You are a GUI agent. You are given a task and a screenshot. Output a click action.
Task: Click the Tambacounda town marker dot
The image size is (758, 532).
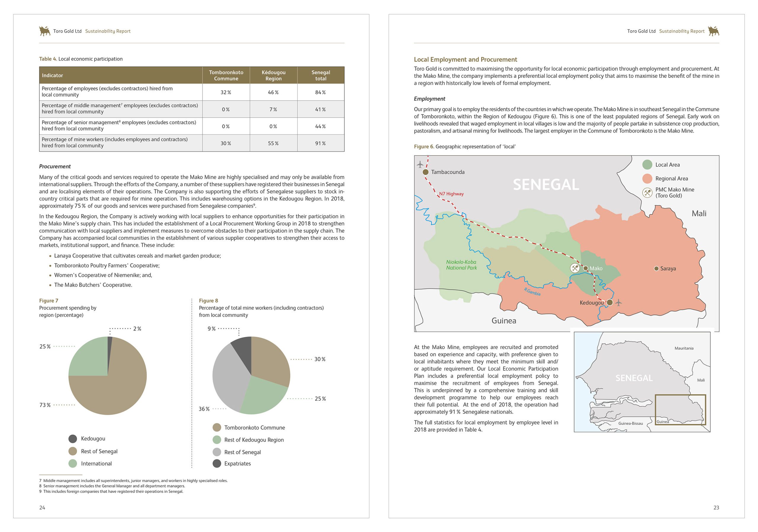click(x=425, y=172)
